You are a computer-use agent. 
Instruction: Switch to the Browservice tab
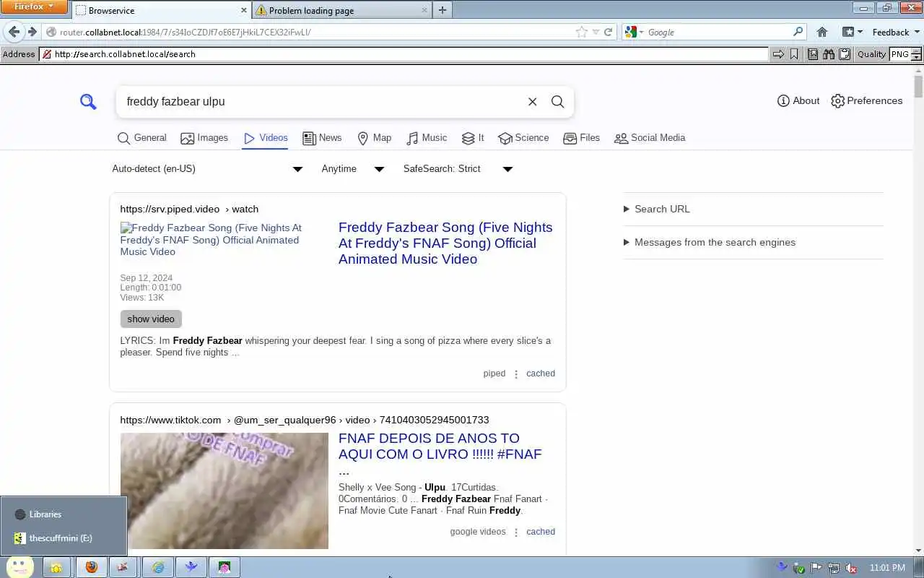(x=160, y=10)
